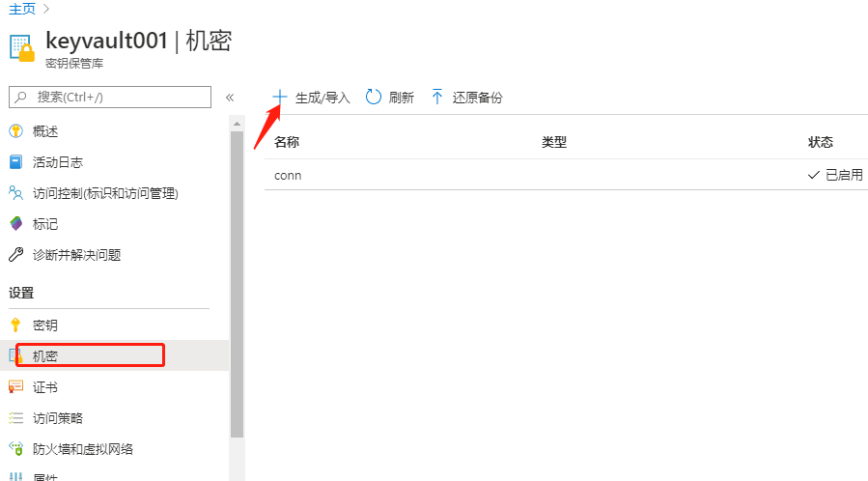This screenshot has width=868, height=481.
Task: Click the 防火墙和虚拟网络 network icon
Action: pyautogui.click(x=16, y=448)
